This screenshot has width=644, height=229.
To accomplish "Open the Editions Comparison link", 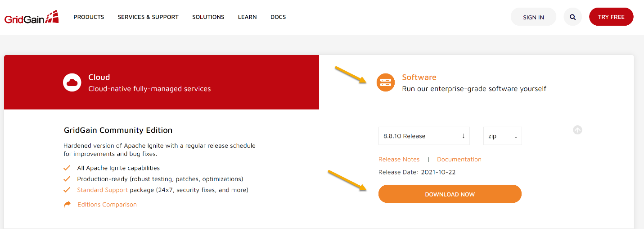I will click(x=107, y=204).
